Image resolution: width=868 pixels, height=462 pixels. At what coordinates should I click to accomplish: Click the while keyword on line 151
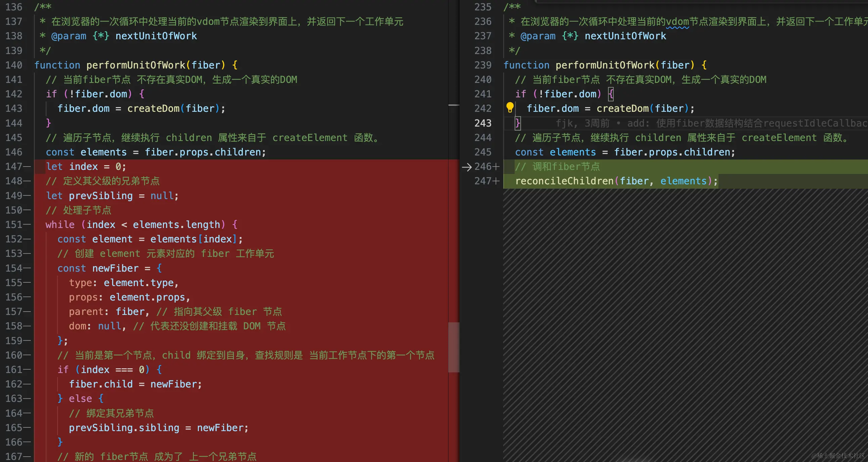click(60, 225)
